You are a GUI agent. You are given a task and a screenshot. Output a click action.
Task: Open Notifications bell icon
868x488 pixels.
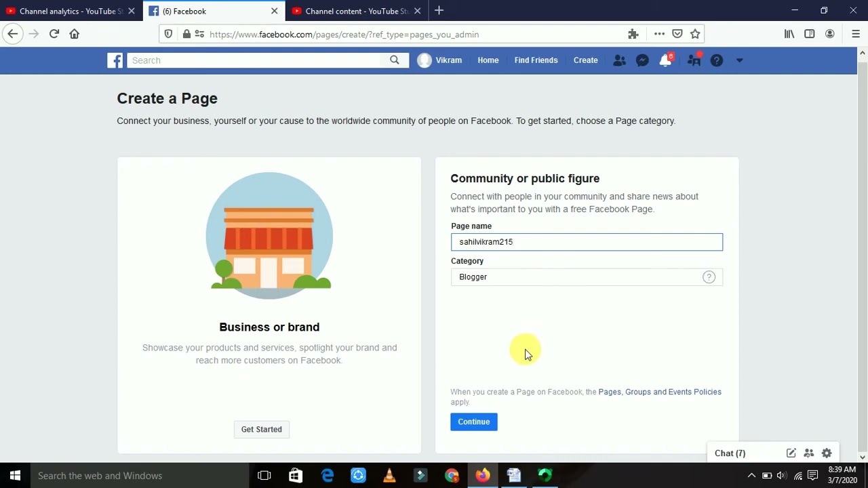[x=666, y=60]
